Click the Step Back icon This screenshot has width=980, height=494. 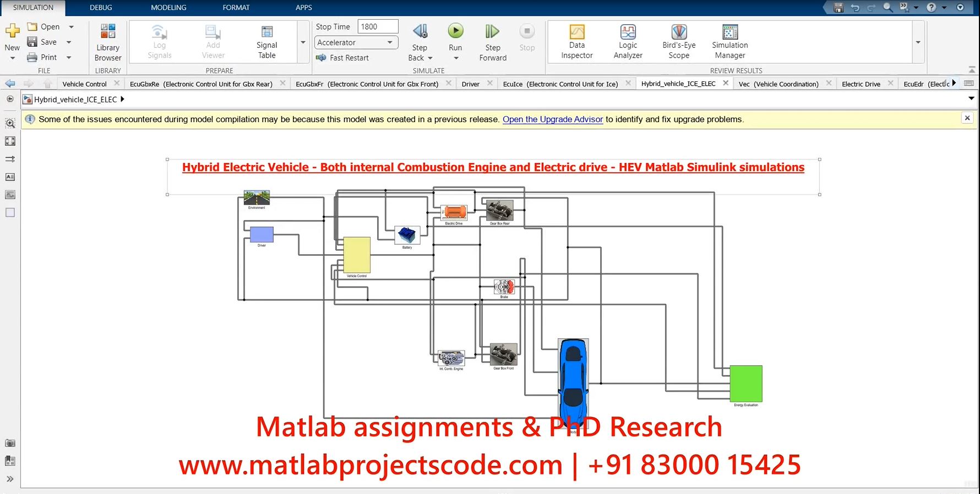pyautogui.click(x=420, y=31)
